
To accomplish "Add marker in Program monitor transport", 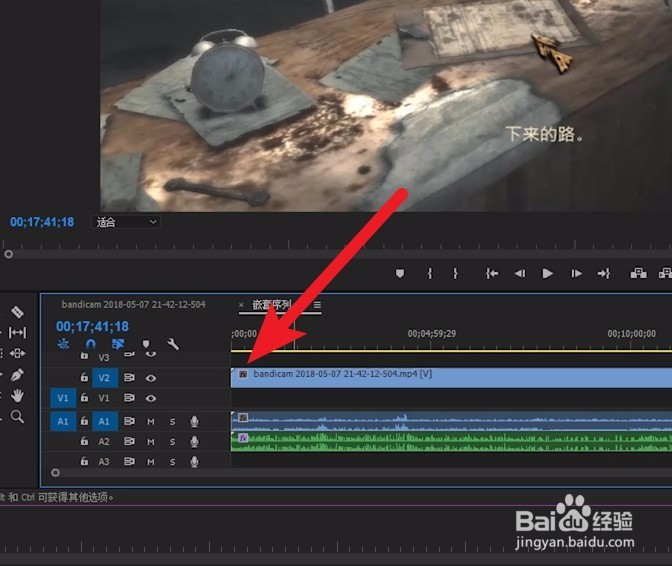I will [x=400, y=273].
